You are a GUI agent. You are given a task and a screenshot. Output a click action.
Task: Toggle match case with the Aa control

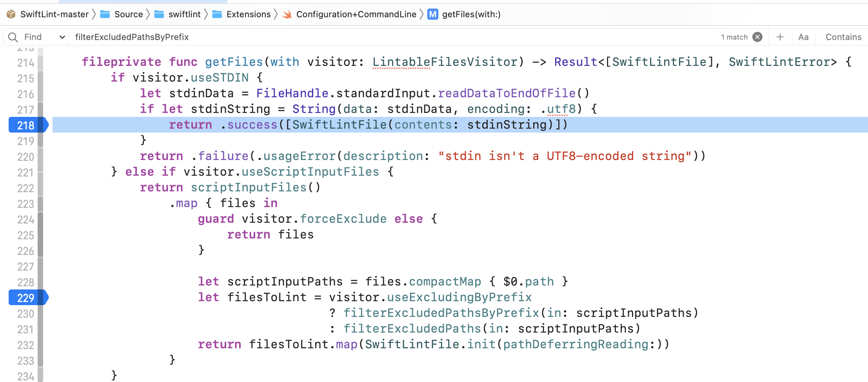click(803, 36)
